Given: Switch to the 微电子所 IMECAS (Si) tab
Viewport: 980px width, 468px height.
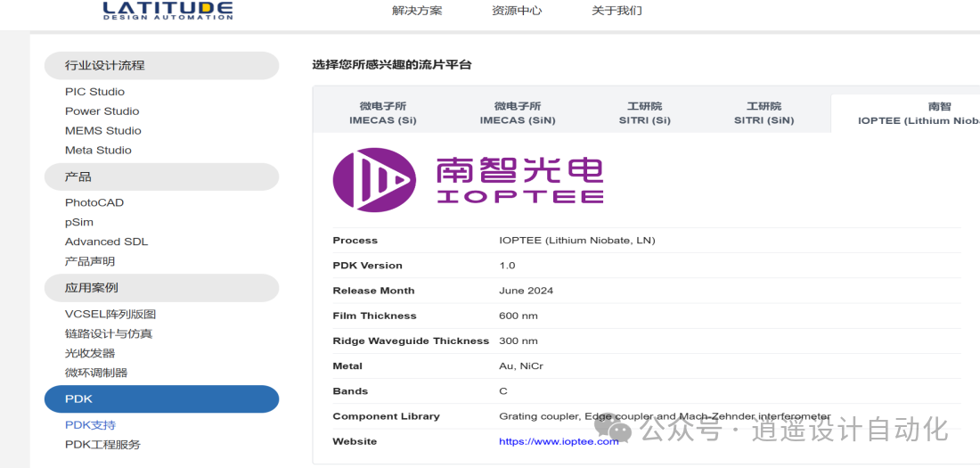Looking at the screenshot, I should (x=382, y=113).
